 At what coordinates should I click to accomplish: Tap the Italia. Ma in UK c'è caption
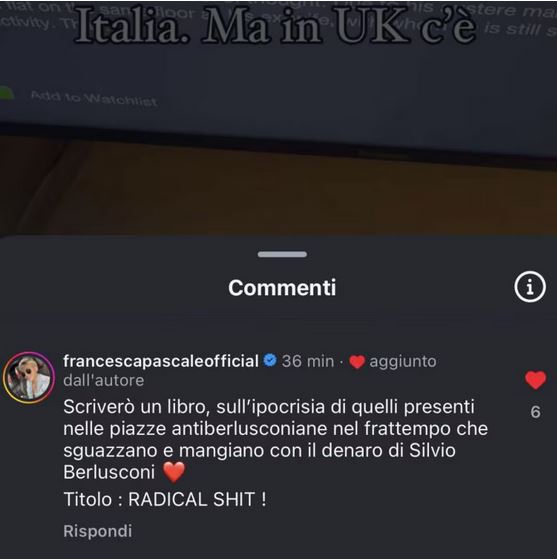pyautogui.click(x=275, y=26)
